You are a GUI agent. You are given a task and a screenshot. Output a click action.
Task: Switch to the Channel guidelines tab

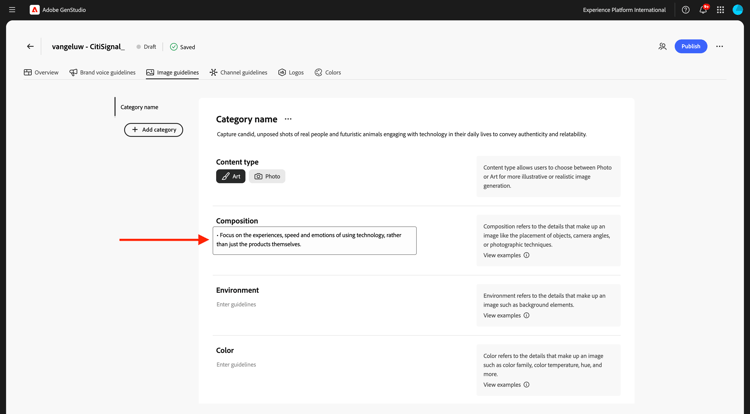(238, 72)
